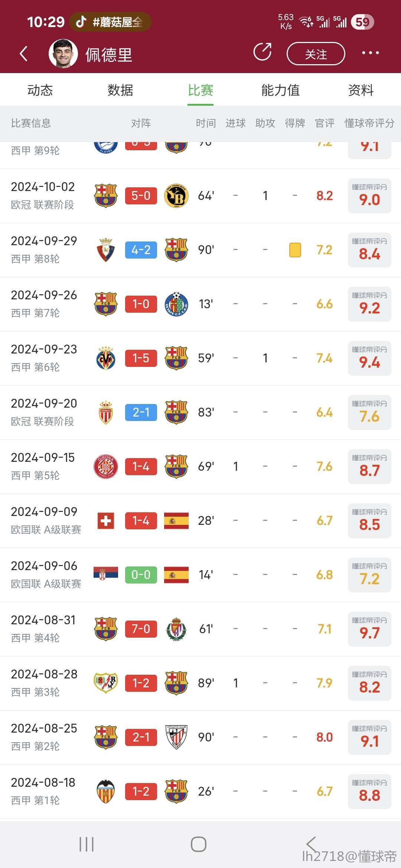Tap the Serbia flag icon
Image resolution: width=401 pixels, height=868 pixels.
tap(106, 575)
